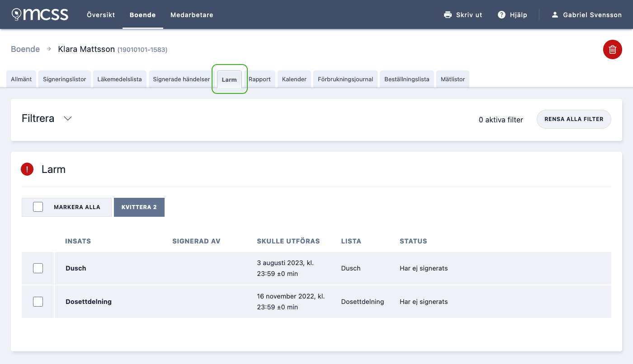Image resolution: width=633 pixels, height=364 pixels.
Task: Switch to the Mätlistor tab
Action: click(453, 79)
